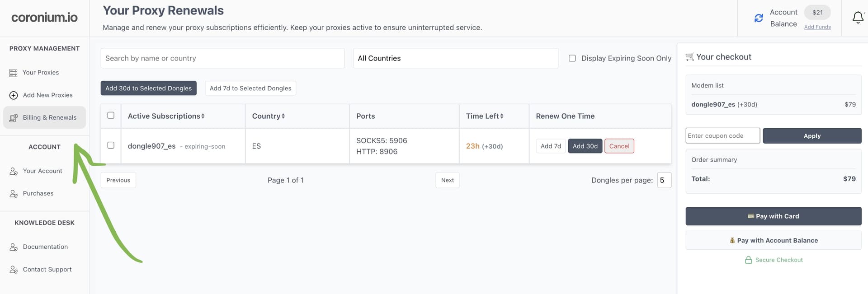This screenshot has width=868, height=294.
Task: Click the Billing & Renewals sidebar icon
Action: coord(14,118)
